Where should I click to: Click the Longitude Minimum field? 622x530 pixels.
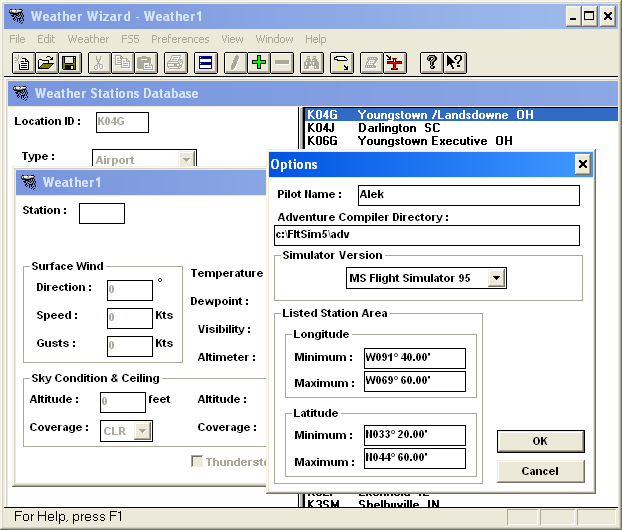point(414,358)
